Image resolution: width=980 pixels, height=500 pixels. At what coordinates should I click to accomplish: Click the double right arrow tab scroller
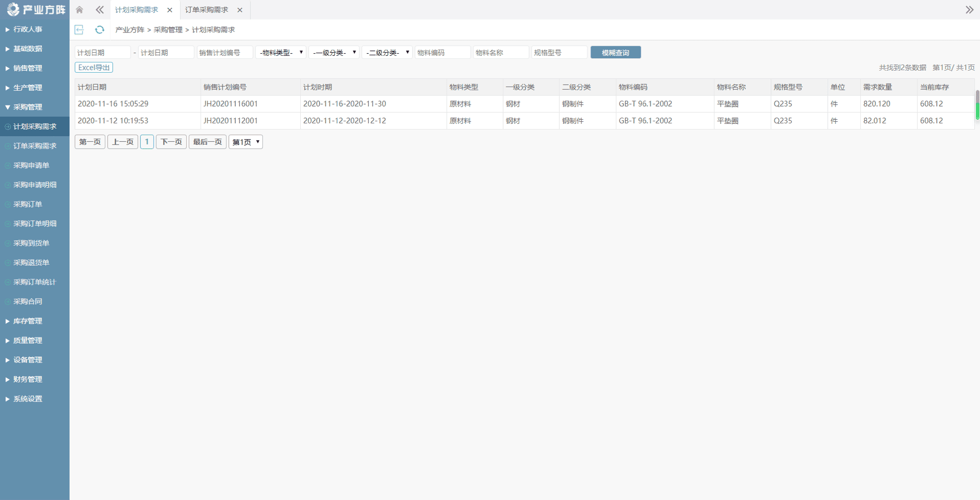coord(969,10)
